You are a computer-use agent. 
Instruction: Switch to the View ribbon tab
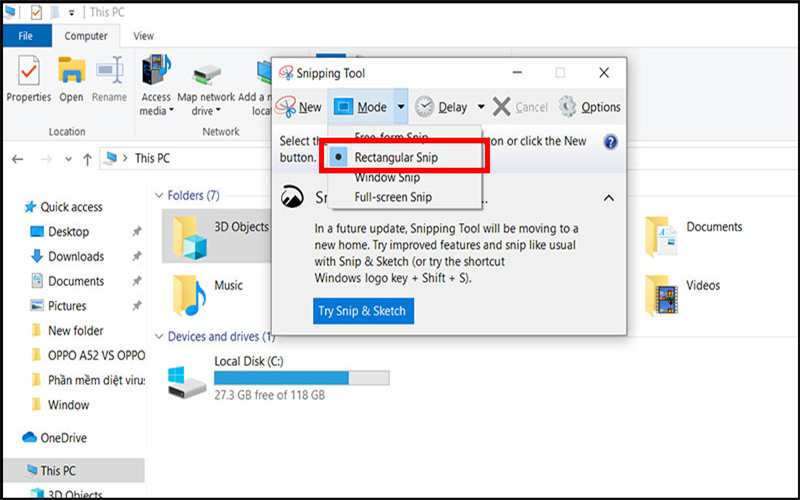click(x=143, y=36)
